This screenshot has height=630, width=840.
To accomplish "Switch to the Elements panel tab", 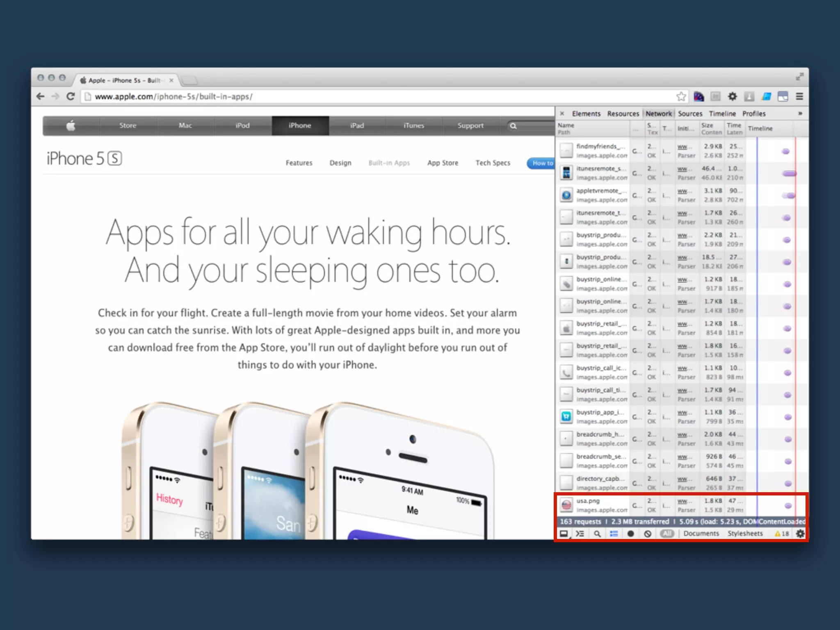I will 586,114.
